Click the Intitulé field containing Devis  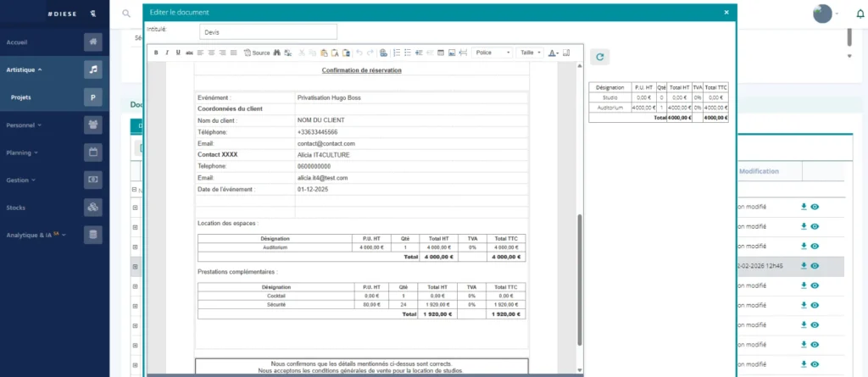268,32
